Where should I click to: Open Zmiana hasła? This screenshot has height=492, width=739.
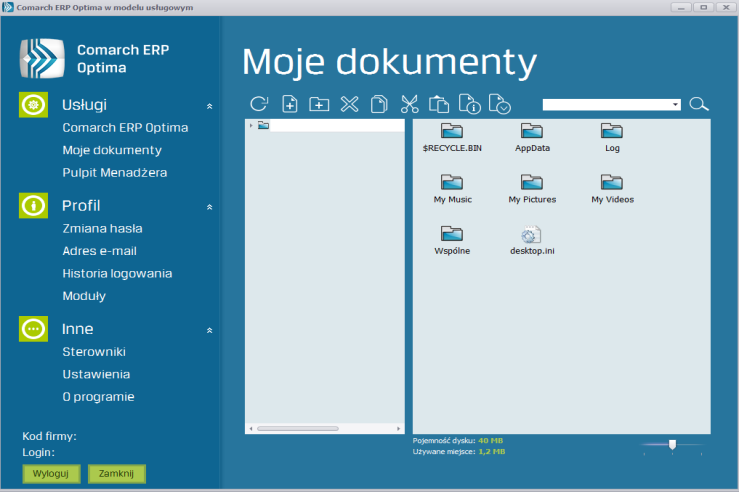click(102, 229)
